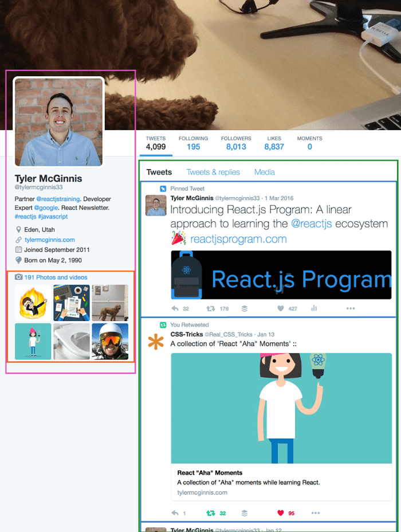
Task: Open the Likes 8,837 list
Action: pyautogui.click(x=274, y=143)
